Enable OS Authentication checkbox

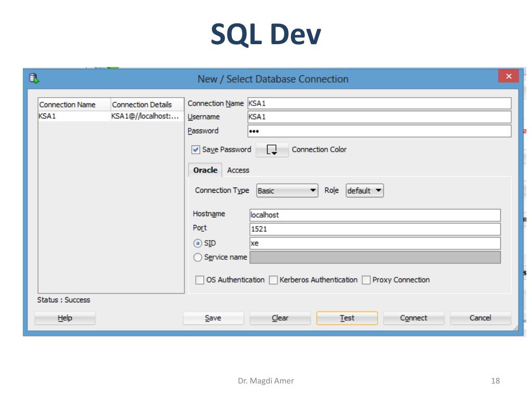(199, 280)
